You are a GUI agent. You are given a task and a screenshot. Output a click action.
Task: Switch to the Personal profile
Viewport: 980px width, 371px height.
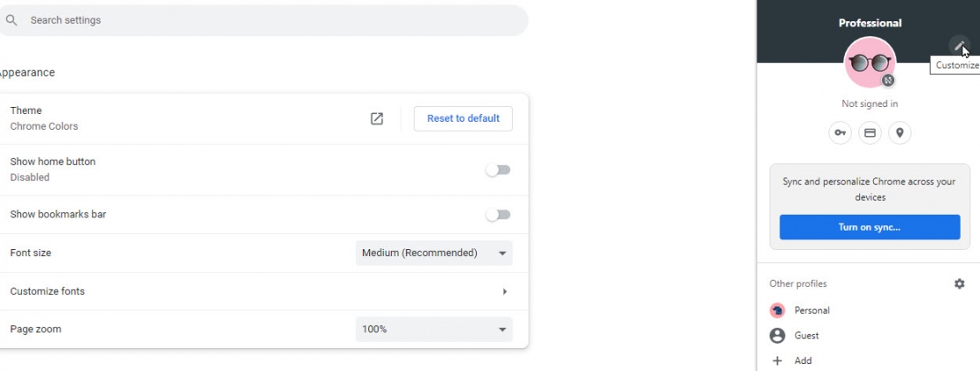click(811, 310)
